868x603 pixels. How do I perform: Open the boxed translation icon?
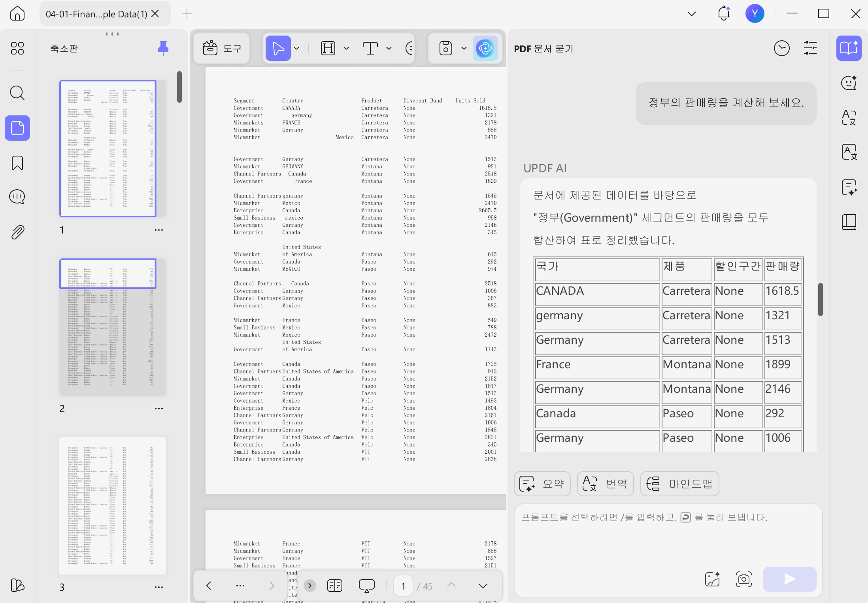(849, 152)
